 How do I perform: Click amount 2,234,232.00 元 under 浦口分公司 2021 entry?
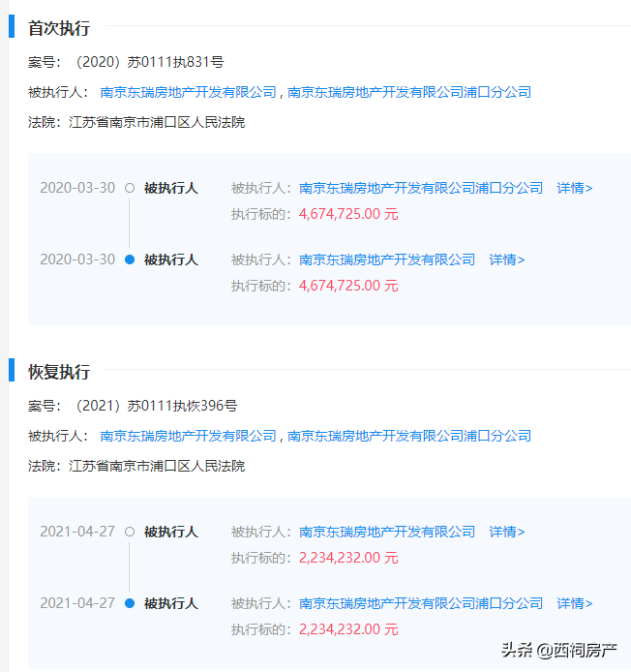[348, 629]
